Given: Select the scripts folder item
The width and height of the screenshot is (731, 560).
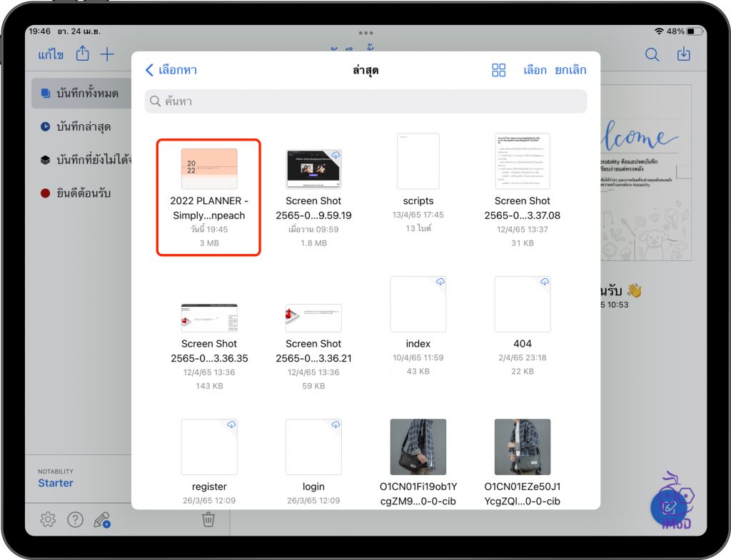Looking at the screenshot, I should pos(418,162).
